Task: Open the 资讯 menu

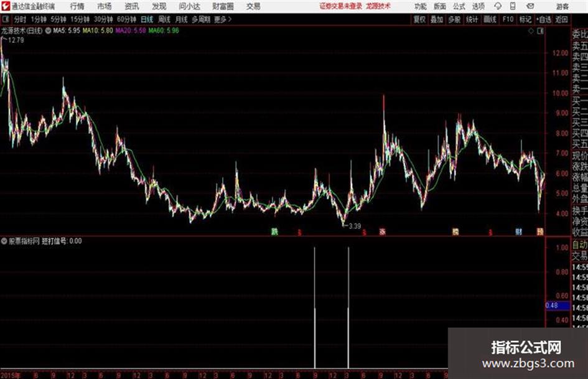Action: (132, 6)
